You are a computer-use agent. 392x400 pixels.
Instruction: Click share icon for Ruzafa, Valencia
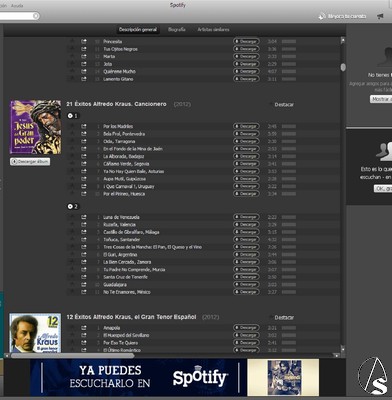84,224
